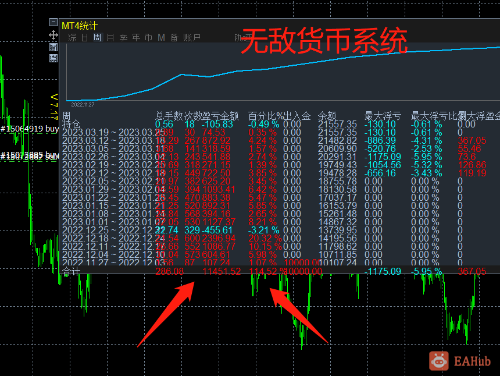Click the profit percentage 20.32 %

pyautogui.click(x=265, y=238)
